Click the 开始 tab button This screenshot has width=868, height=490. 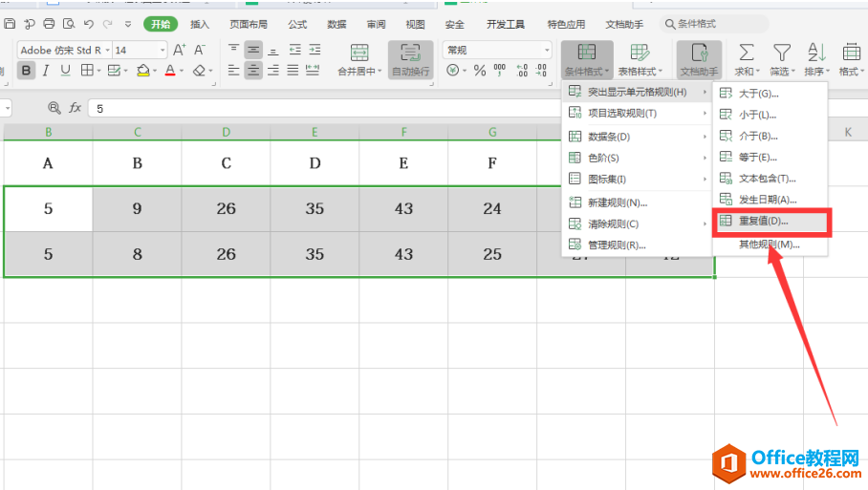tap(161, 24)
